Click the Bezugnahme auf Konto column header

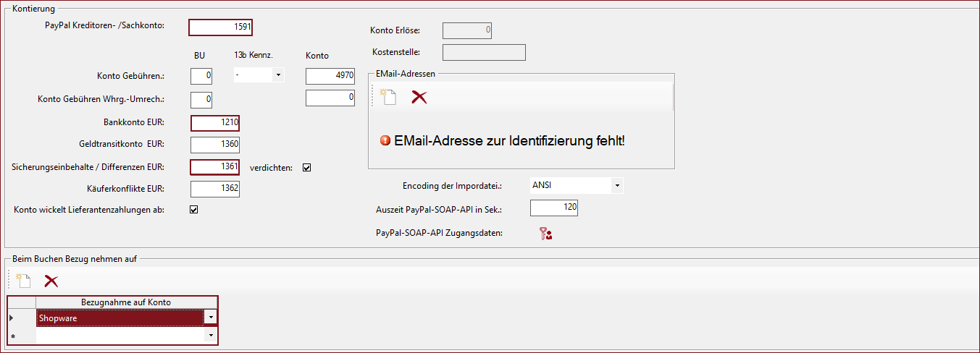[x=126, y=302]
